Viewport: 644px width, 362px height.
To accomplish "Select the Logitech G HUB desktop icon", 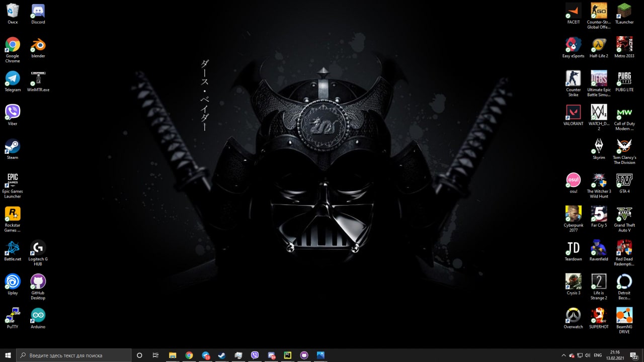I will pyautogui.click(x=38, y=253).
